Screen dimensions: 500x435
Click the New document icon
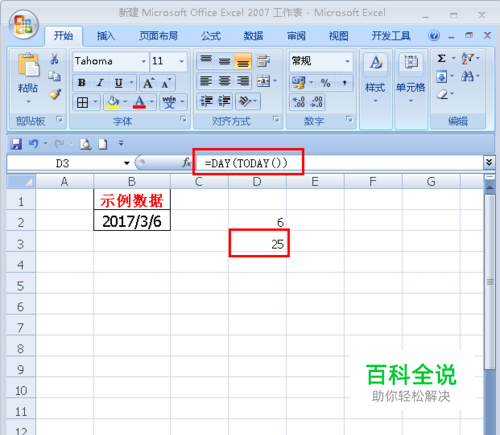coord(103,144)
